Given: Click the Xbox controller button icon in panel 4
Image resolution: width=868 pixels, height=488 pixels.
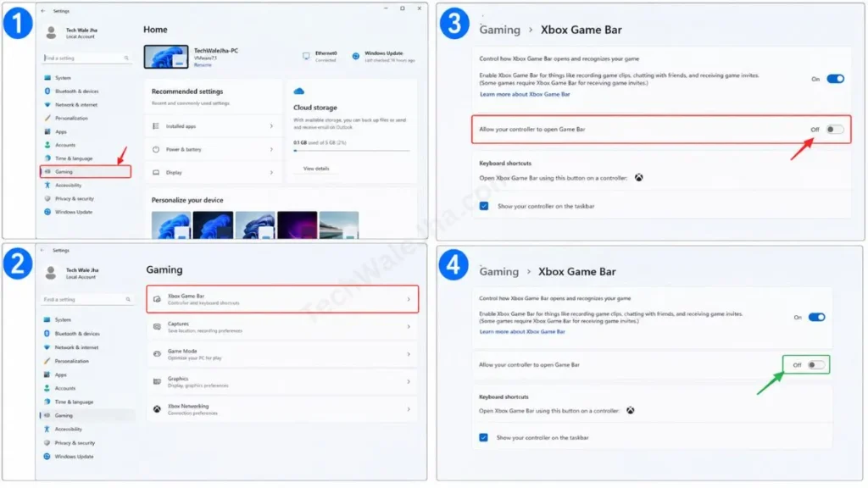Looking at the screenshot, I should click(x=631, y=411).
